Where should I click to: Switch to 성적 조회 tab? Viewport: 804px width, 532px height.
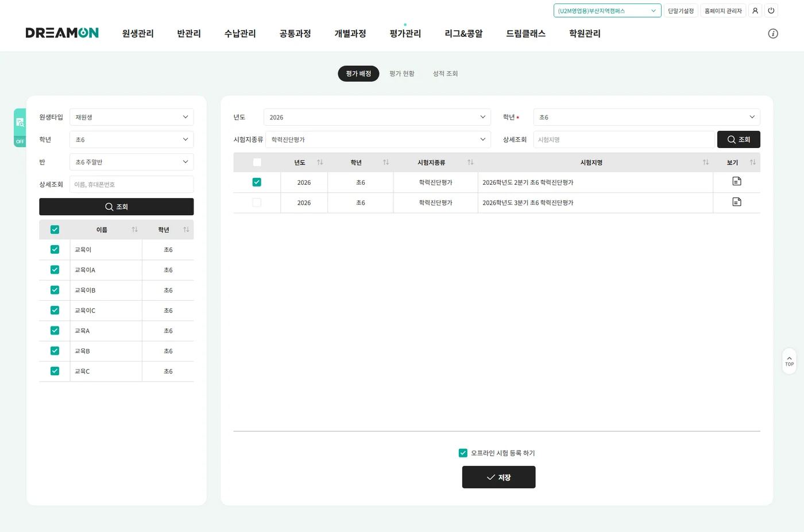(445, 73)
